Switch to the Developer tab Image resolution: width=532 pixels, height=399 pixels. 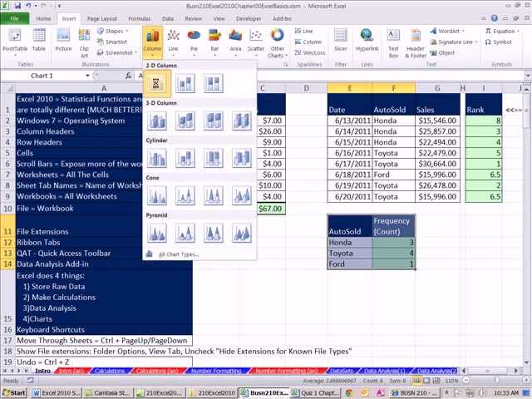pos(249,18)
